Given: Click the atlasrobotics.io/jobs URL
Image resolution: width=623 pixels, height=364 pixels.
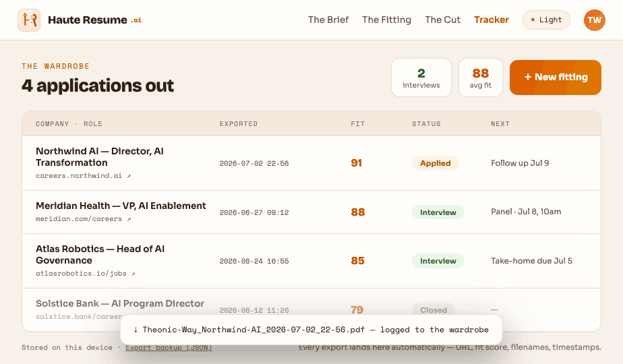Looking at the screenshot, I should [81, 274].
